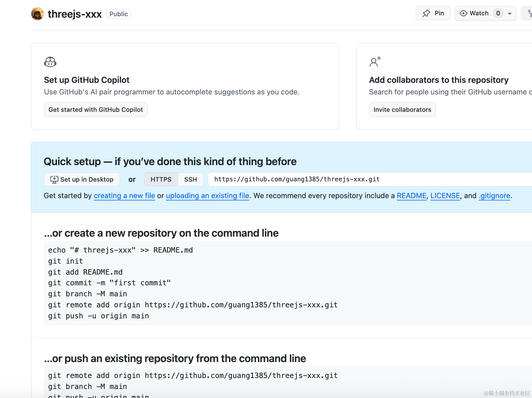Click the ...or create a new repository heading
This screenshot has width=532, height=398.
tap(161, 233)
